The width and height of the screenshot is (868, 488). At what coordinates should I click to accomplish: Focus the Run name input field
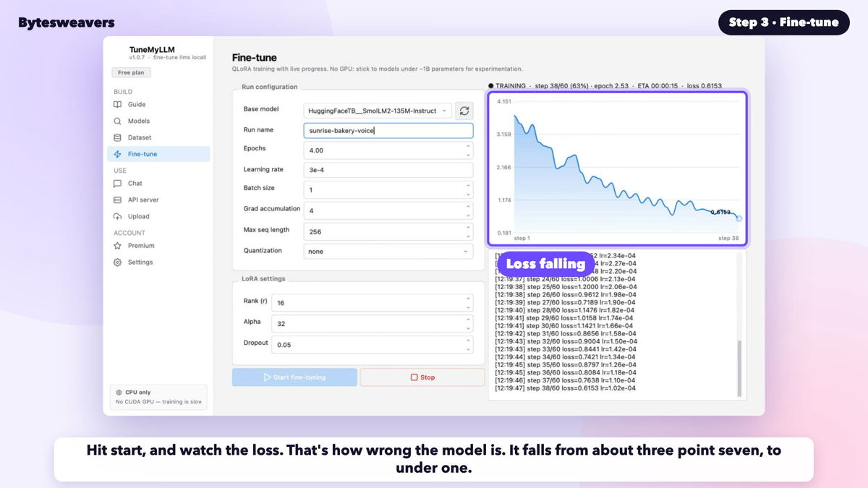[388, 131]
